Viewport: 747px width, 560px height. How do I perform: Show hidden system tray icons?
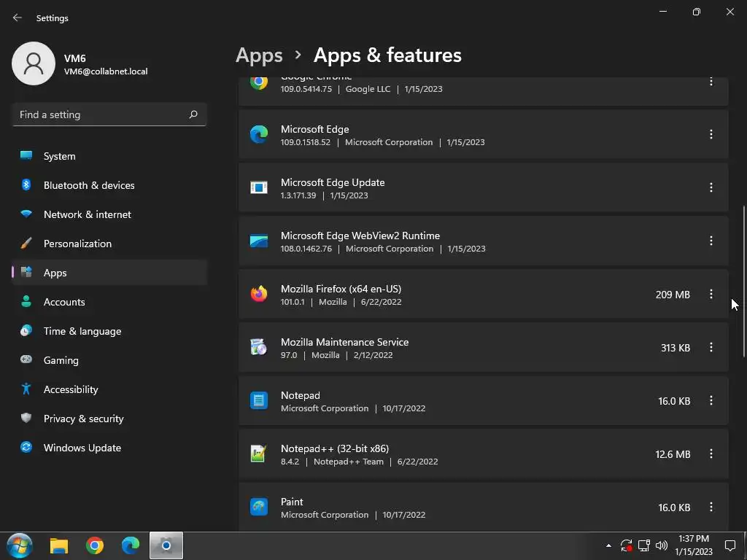(x=608, y=545)
